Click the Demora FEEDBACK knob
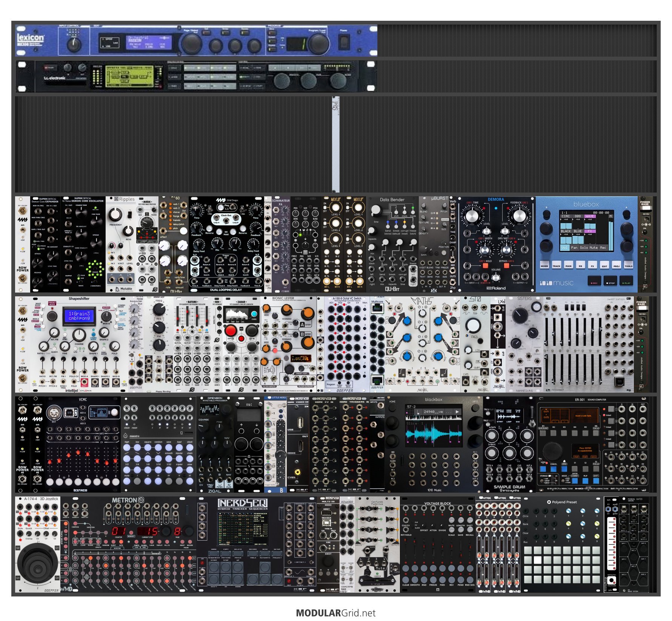 click(x=520, y=216)
